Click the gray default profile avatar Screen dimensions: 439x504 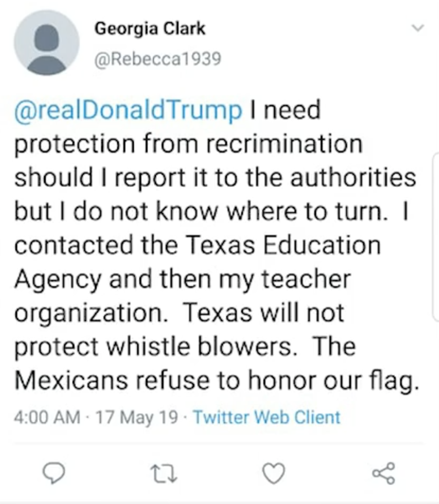click(x=46, y=42)
